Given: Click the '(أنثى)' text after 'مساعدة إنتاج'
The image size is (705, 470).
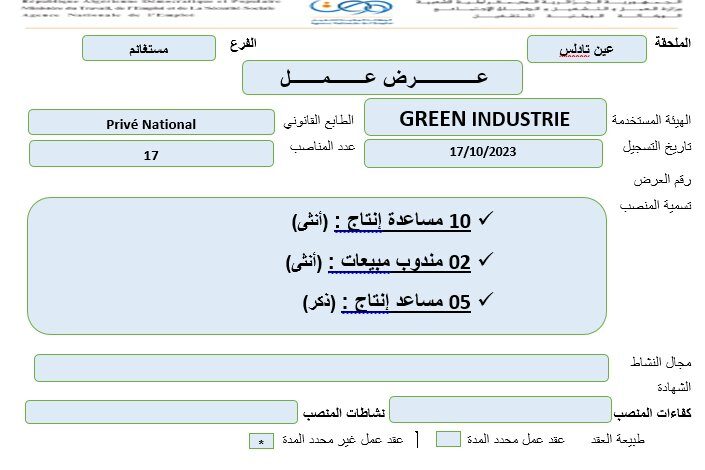Looking at the screenshot, I should tap(310, 222).
